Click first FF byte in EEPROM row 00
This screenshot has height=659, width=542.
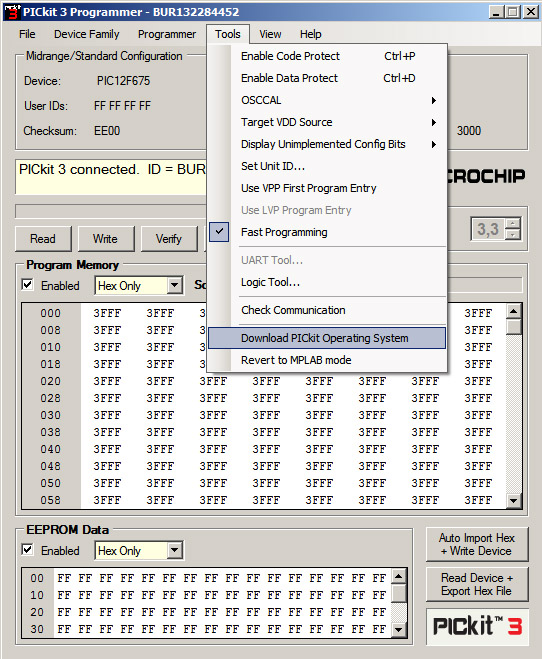[64, 578]
